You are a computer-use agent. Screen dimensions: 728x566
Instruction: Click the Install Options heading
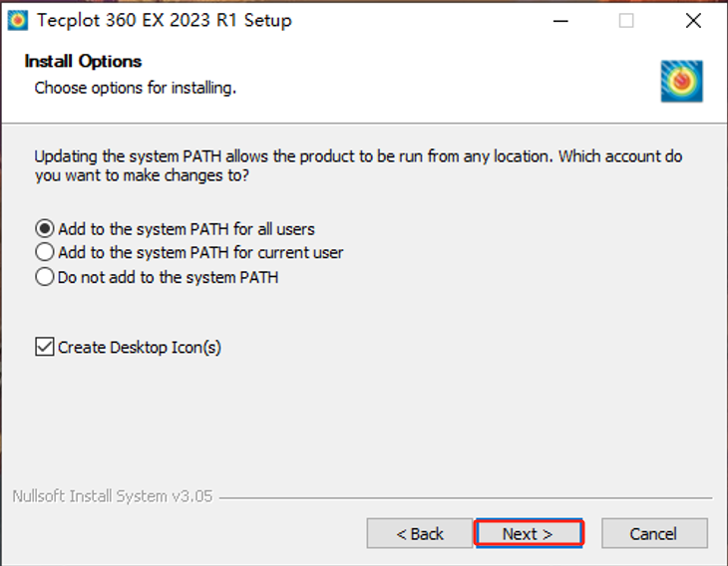83,61
